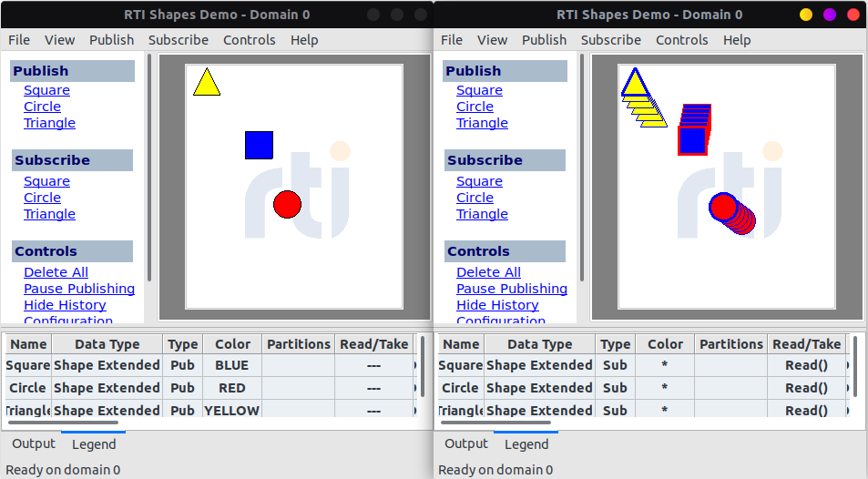
Task: Click Subscribe Circle link in left window
Action: click(x=42, y=198)
